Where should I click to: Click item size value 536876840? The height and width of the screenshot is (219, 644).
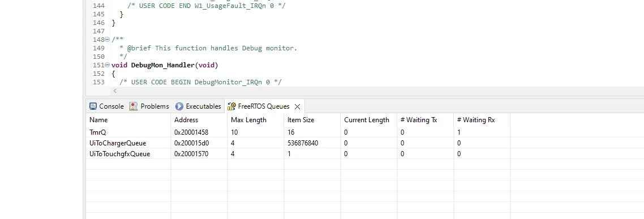pyautogui.click(x=303, y=143)
